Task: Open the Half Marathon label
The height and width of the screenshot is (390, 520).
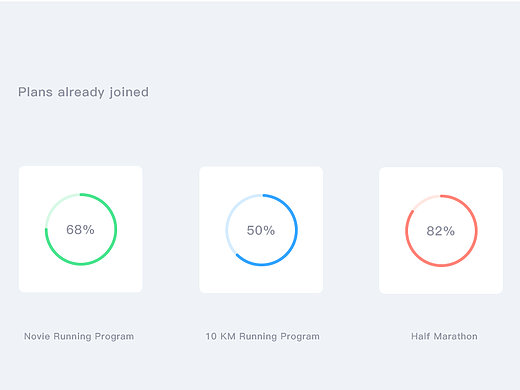Action: 444,336
